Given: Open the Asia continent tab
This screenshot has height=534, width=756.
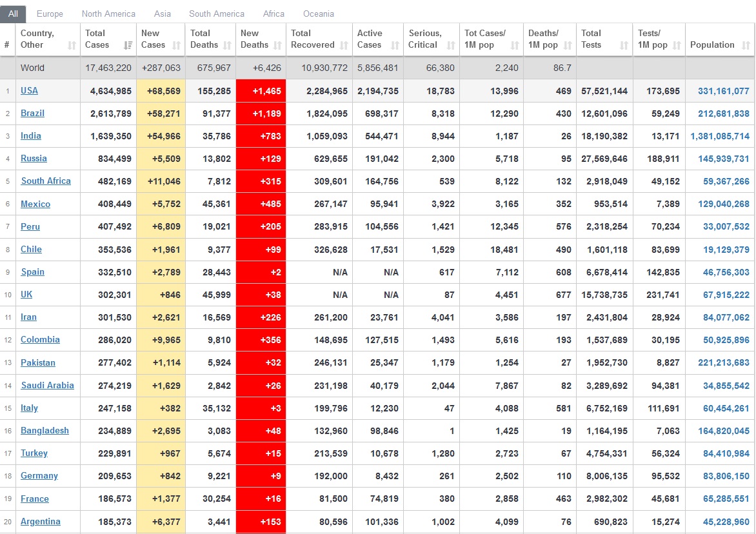Looking at the screenshot, I should coord(163,14).
